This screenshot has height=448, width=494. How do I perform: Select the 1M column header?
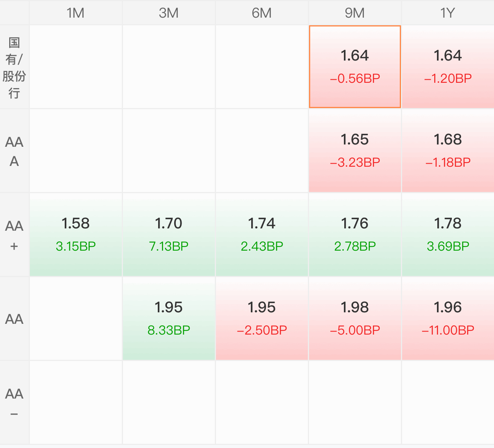[x=76, y=13]
